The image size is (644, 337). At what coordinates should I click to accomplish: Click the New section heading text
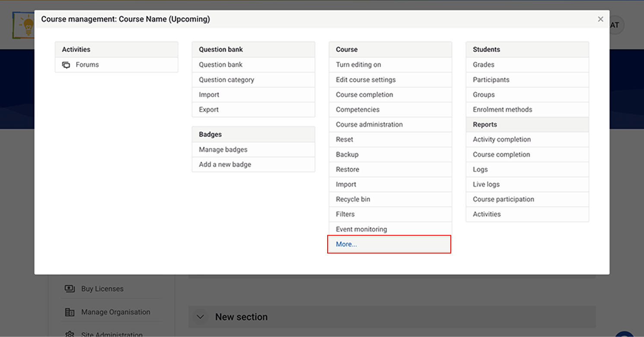coord(241,317)
